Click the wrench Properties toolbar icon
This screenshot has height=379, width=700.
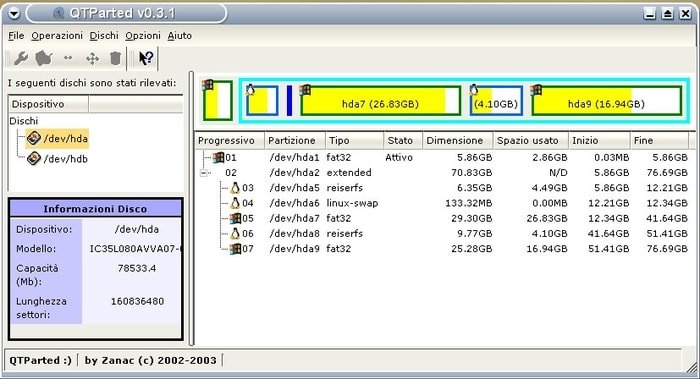pyautogui.click(x=21, y=58)
